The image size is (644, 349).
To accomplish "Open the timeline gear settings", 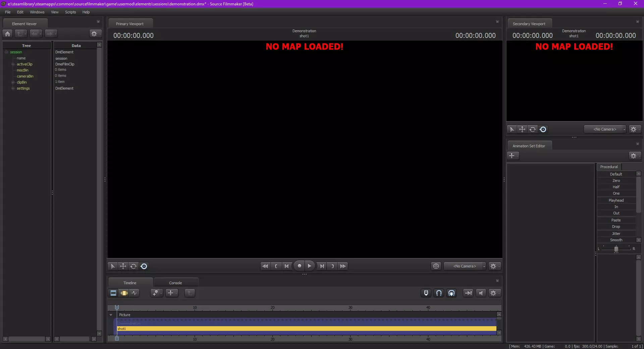I will coord(494,293).
